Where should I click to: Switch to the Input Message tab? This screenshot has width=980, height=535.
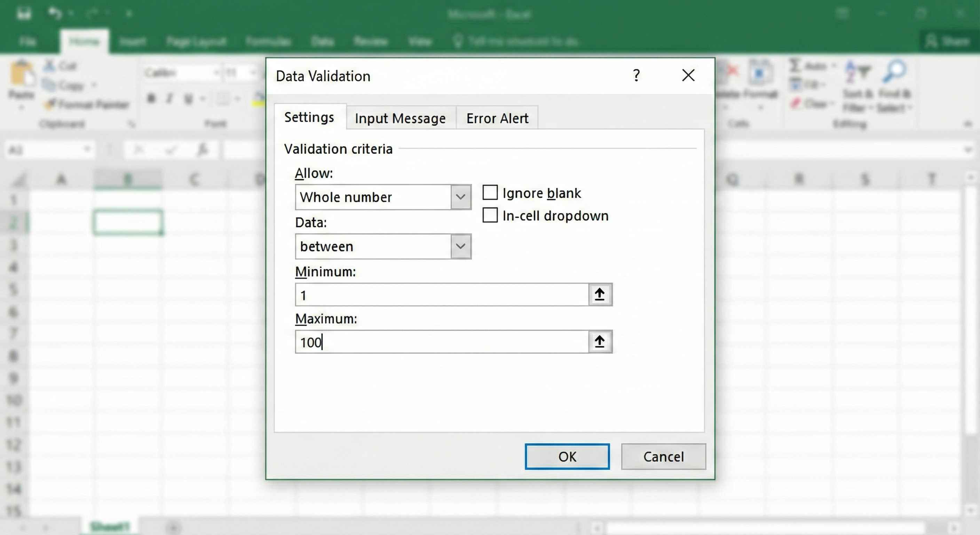[x=400, y=118]
